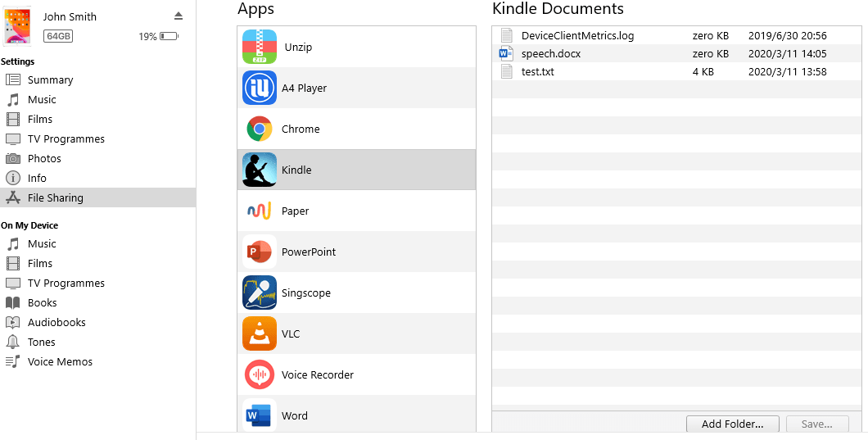Screen dimensions: 868x440
Task: Select the A4 Player app icon
Action: [x=260, y=88]
